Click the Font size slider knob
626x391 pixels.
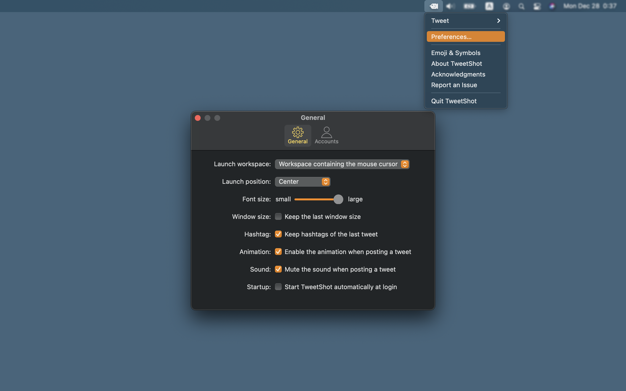click(338, 199)
